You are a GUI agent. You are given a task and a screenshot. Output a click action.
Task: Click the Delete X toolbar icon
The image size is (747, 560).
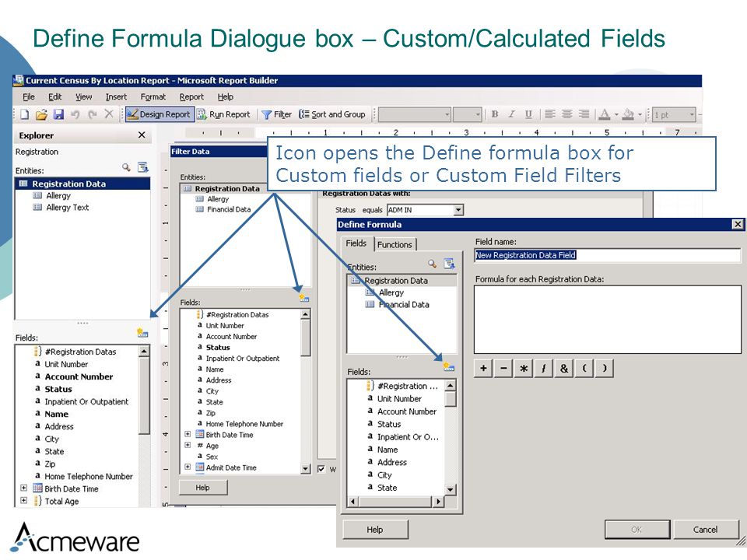109,114
